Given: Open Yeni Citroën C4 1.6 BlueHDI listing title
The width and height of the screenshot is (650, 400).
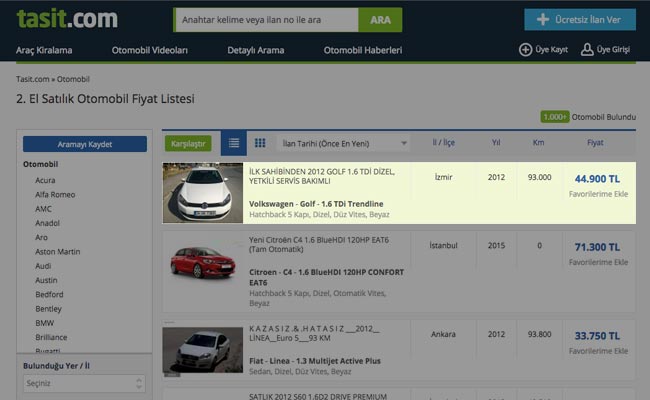Looking at the screenshot, I should coord(319,245).
